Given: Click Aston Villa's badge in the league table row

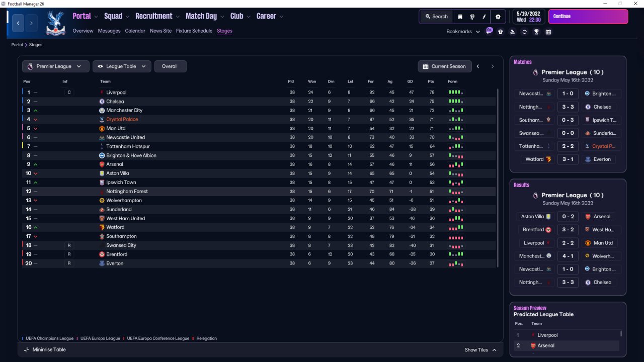Looking at the screenshot, I should point(102,173).
